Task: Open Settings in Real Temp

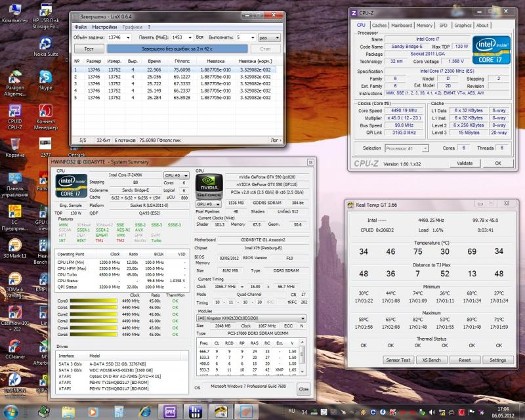Action: pyautogui.click(x=498, y=360)
